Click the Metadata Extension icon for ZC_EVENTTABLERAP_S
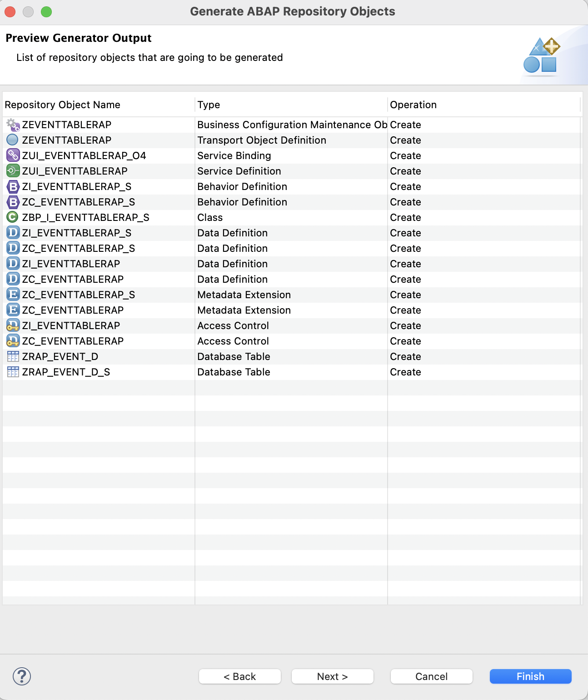Screen dimensions: 588x700 click(x=13, y=295)
